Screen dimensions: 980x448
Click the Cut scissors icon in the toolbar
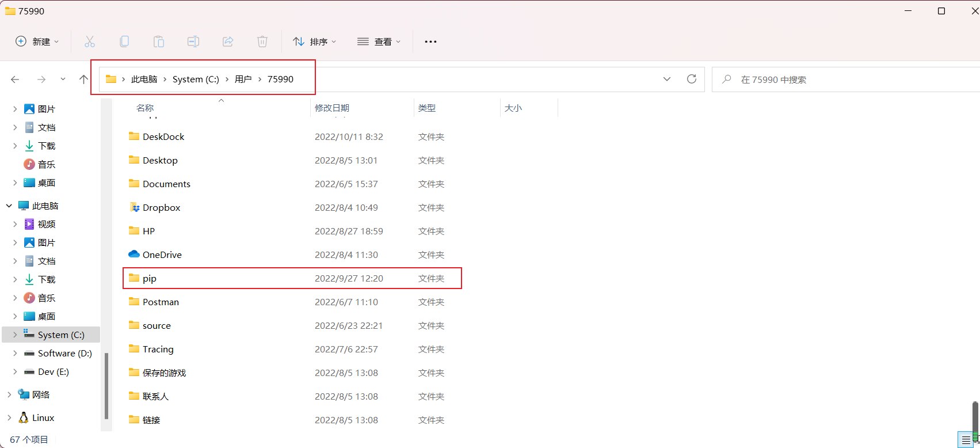point(90,41)
